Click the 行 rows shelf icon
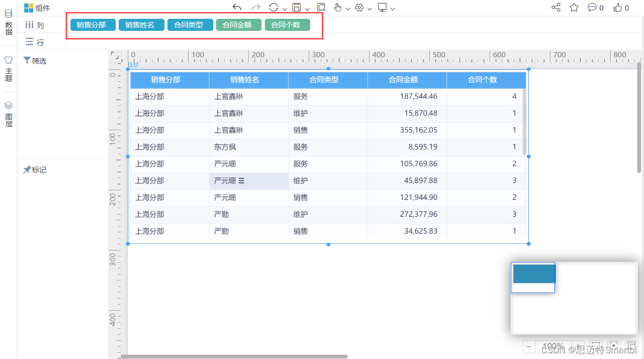 [x=29, y=42]
